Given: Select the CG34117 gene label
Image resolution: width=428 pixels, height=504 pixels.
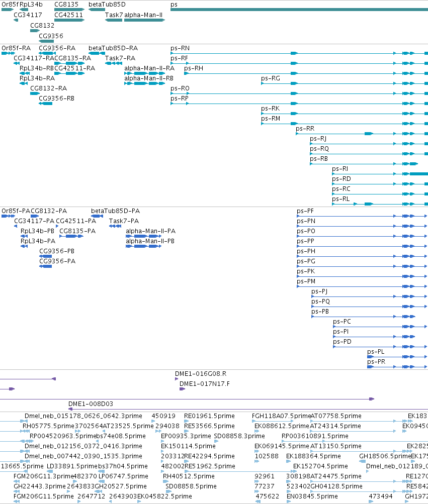Looking at the screenshot, I should [28, 15].
